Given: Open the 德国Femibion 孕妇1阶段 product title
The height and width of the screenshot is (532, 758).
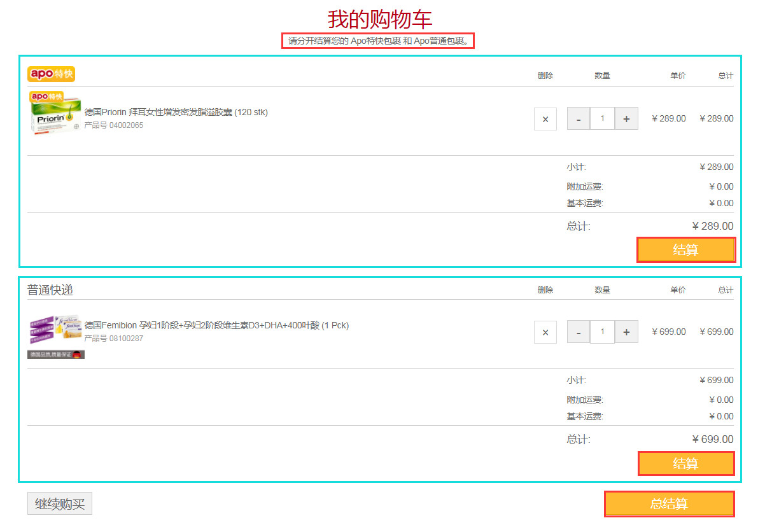Looking at the screenshot, I should [x=216, y=325].
